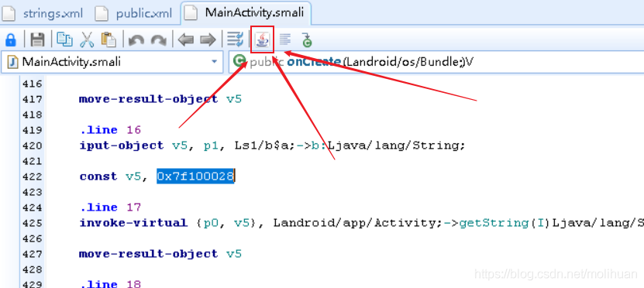
Task: Open Java source with coffee cup icon
Action: click(x=263, y=39)
